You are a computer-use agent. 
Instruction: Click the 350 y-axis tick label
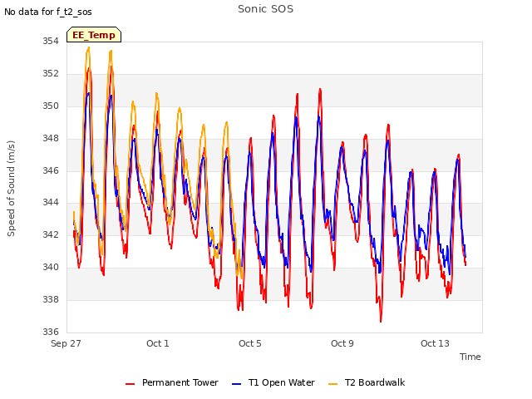(51, 106)
